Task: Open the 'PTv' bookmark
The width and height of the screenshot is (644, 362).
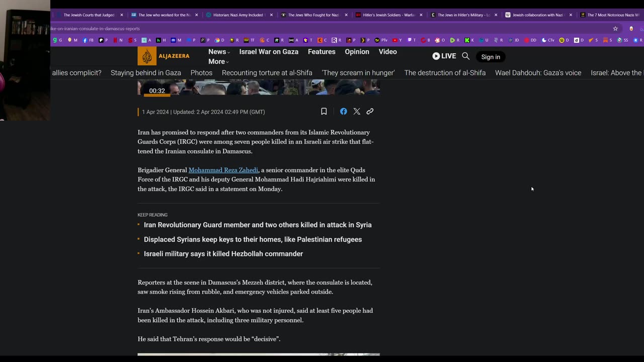Action: coord(381,40)
